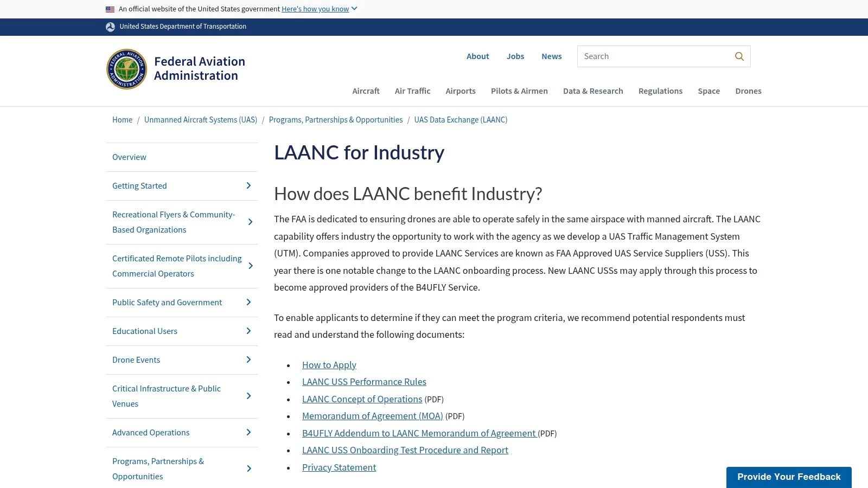The image size is (868, 488).
Task: Open Critical Infrastructure & Public Venues link
Action: [167, 396]
